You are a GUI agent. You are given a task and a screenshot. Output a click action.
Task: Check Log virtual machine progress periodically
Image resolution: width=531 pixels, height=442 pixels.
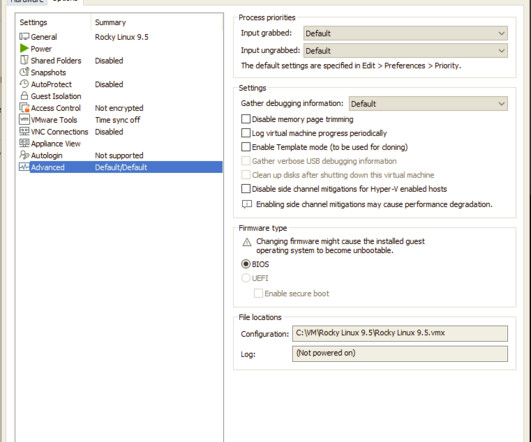click(246, 133)
